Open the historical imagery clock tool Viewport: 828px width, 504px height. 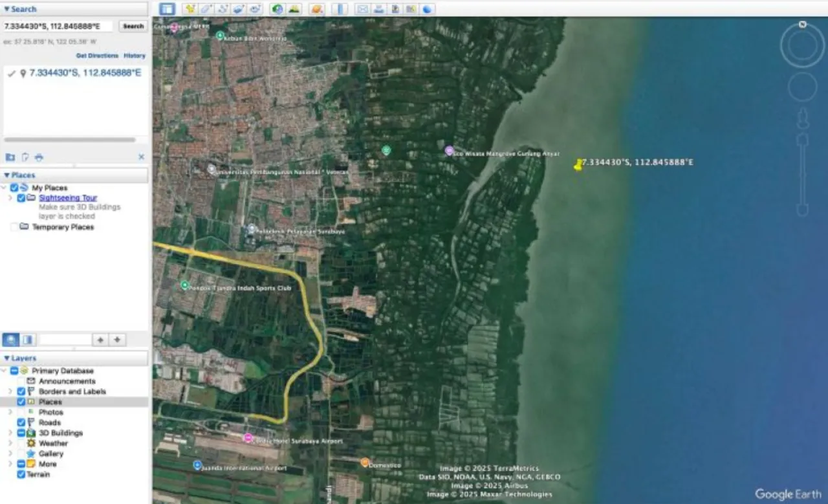[278, 9]
